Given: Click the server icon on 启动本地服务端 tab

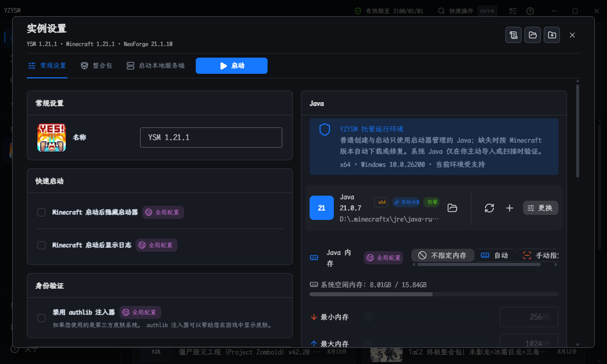Looking at the screenshot, I should (131, 66).
